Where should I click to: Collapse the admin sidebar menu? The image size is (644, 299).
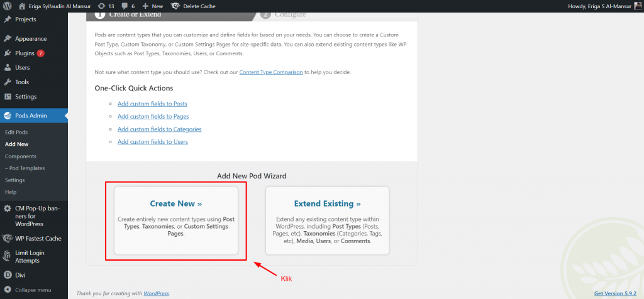(34, 290)
